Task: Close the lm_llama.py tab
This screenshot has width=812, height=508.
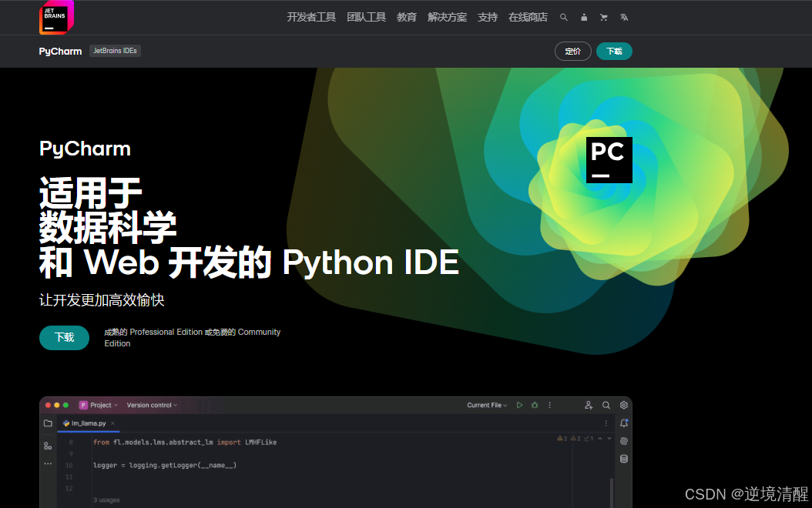Action: [x=113, y=423]
